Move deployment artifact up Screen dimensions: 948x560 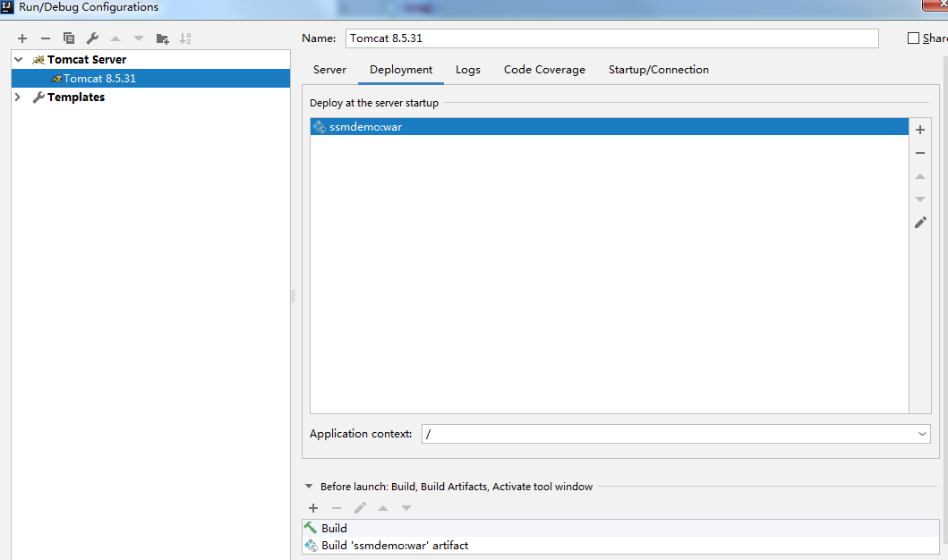(x=920, y=176)
